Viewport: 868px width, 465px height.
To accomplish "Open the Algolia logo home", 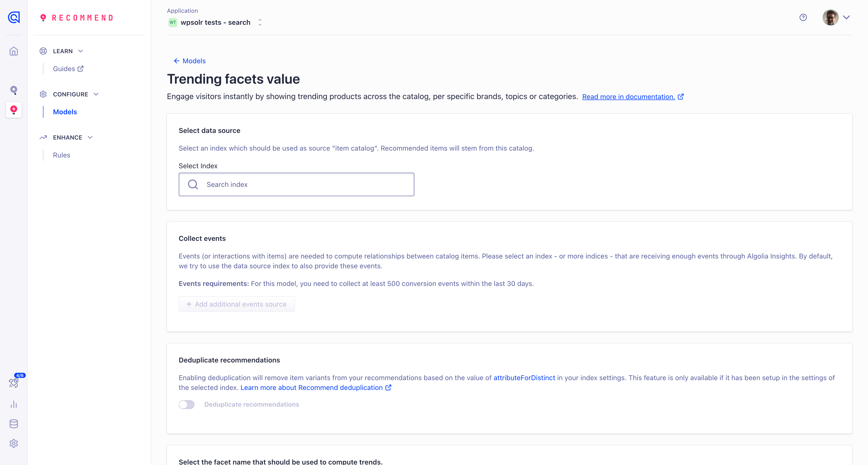I will click(x=14, y=17).
